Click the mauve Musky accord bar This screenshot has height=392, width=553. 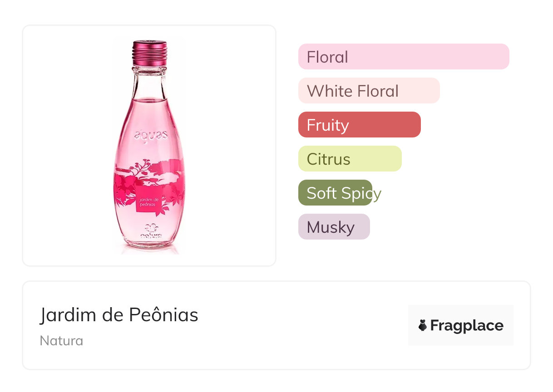click(x=334, y=227)
